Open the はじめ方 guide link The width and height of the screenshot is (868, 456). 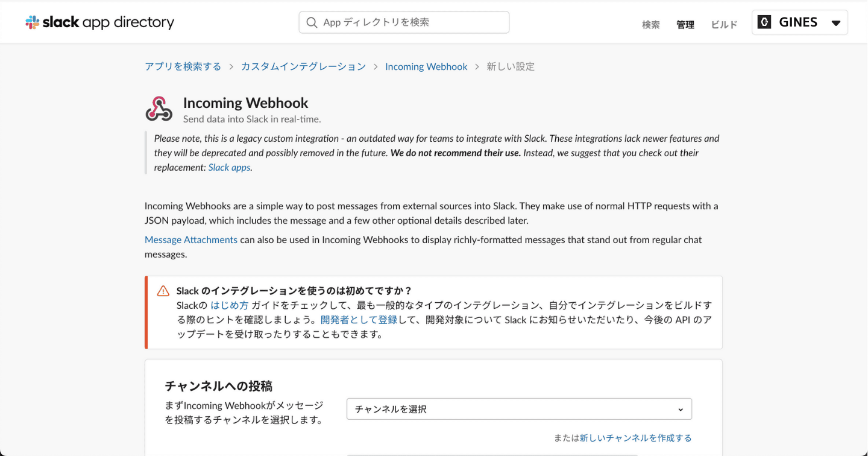tap(229, 305)
